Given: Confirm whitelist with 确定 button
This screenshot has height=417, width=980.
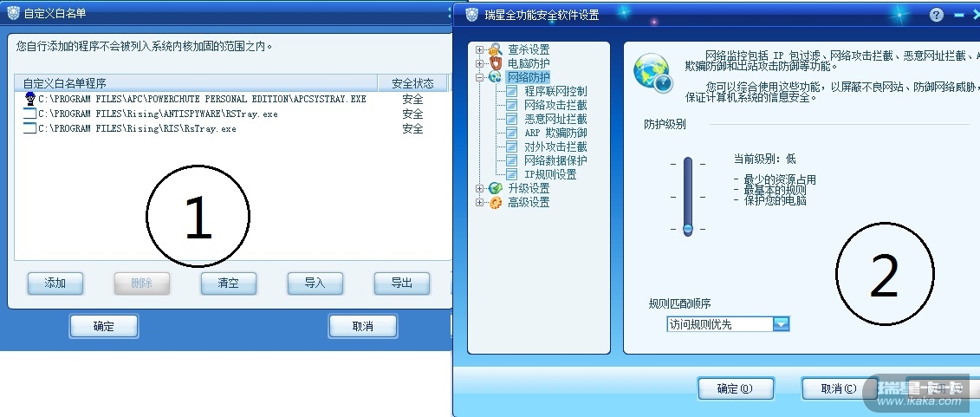Looking at the screenshot, I should pyautogui.click(x=104, y=326).
